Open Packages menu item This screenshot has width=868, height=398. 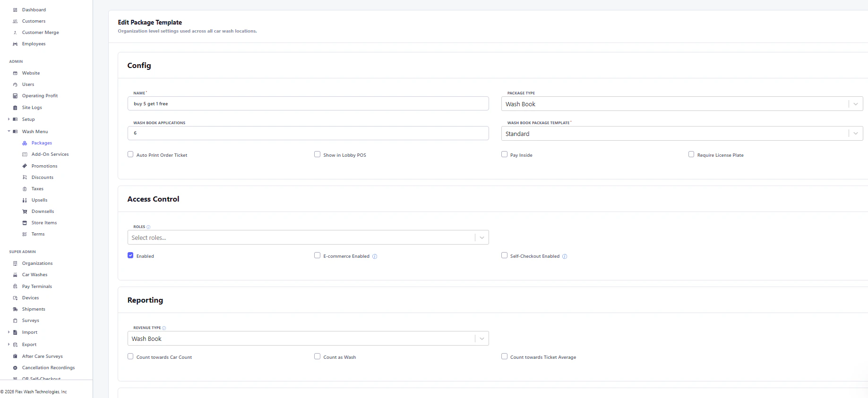42,143
